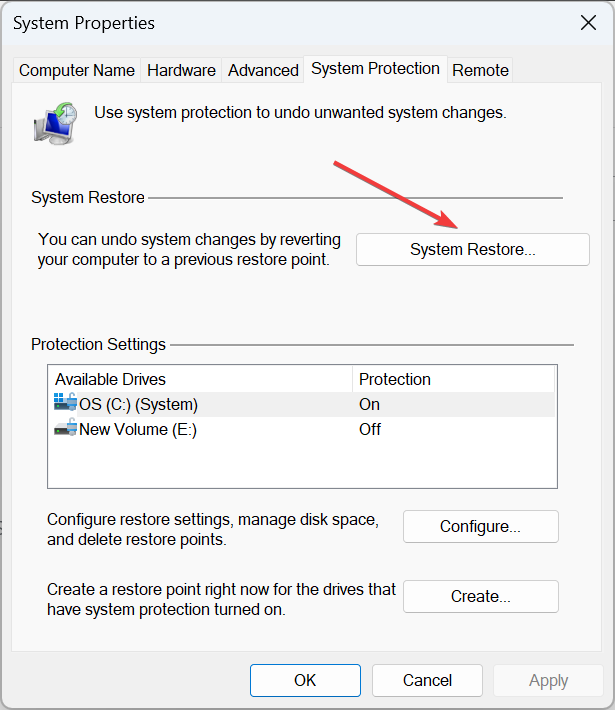Screen dimensions: 615x710
Task: Select the OS (C:) (System) drive row
Action: (x=140, y=404)
